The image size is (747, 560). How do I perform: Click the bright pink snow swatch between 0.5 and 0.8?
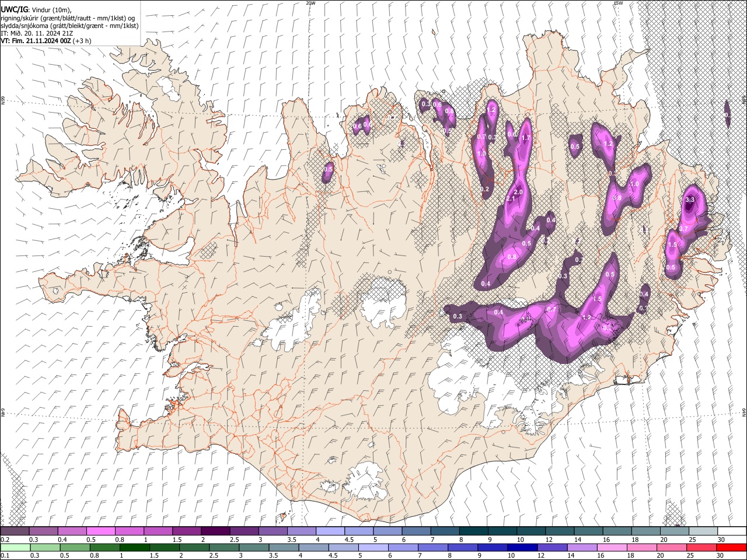101,531
